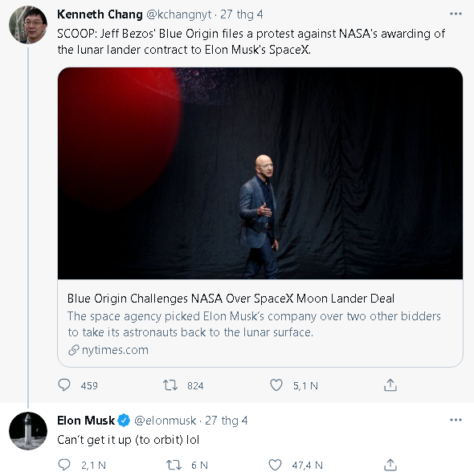Viewport: 474px width, 476px height.
Task: Open the Blue Origin Challenges NASA headline
Action: tap(231, 299)
